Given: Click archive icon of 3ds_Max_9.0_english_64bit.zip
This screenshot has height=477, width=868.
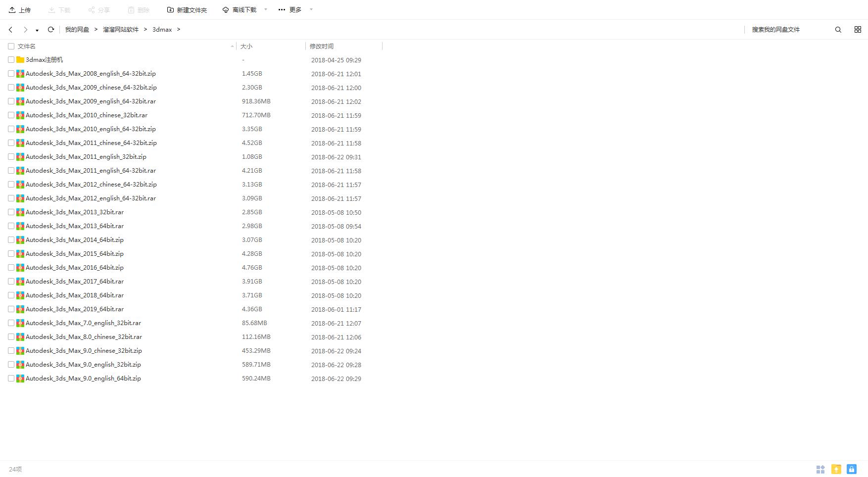Looking at the screenshot, I should [20, 379].
